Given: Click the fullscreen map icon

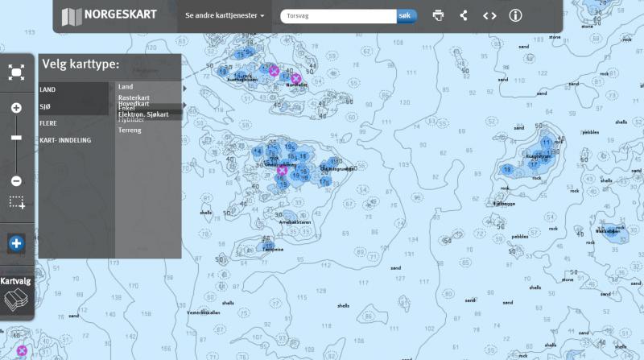Looking at the screenshot, I should [16, 72].
